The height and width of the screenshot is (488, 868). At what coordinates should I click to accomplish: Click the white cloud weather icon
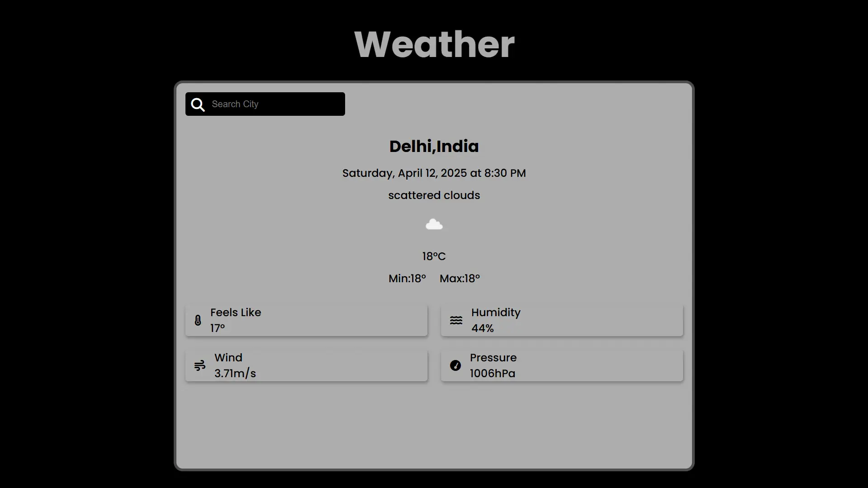[434, 224]
